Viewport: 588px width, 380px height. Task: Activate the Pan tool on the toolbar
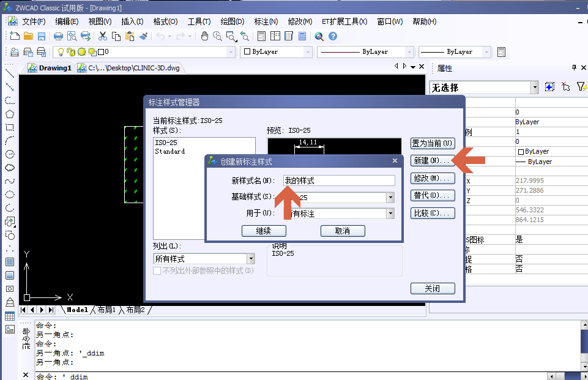coord(204,35)
